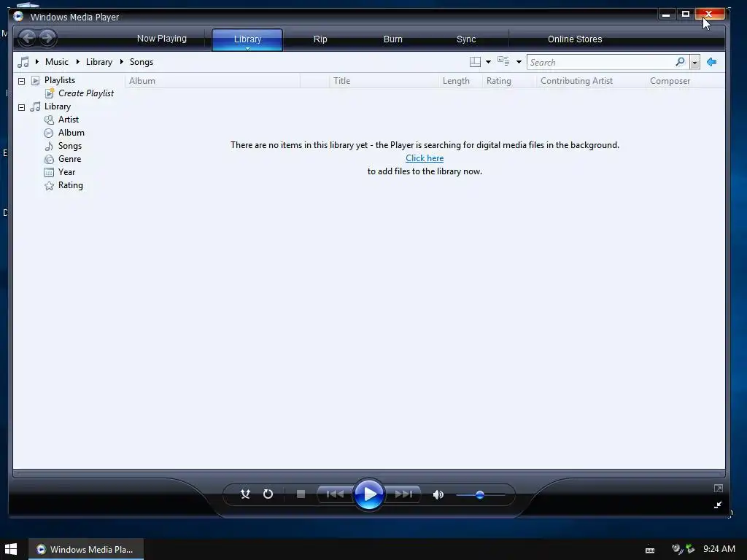Expand the arrow before Music in breadcrumb

tap(37, 61)
